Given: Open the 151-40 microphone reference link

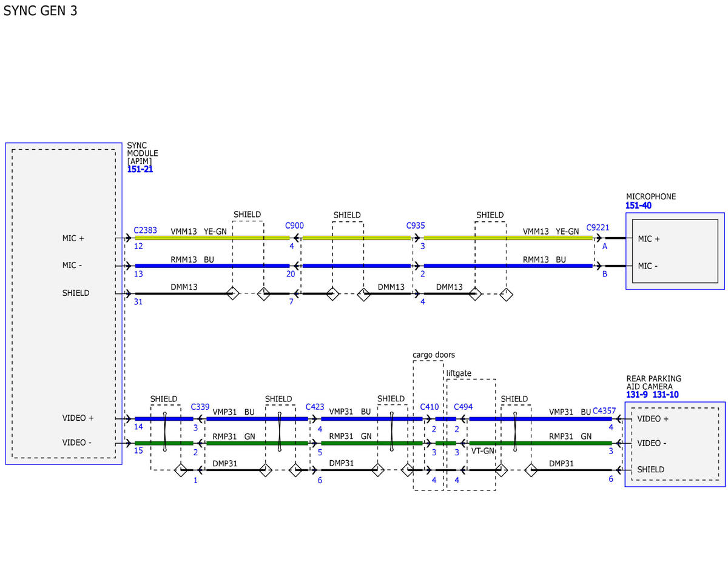Looking at the screenshot, I should tap(639, 206).
